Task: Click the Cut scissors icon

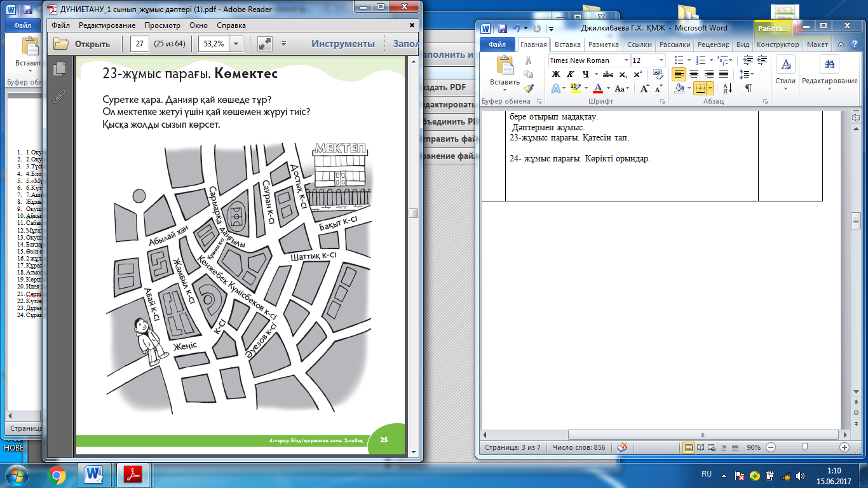Action: 529,60
